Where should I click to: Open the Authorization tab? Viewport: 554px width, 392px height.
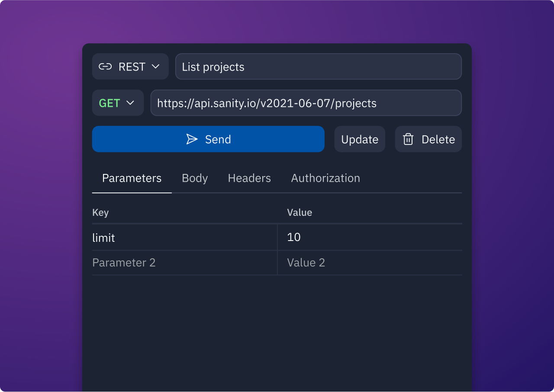[325, 178]
